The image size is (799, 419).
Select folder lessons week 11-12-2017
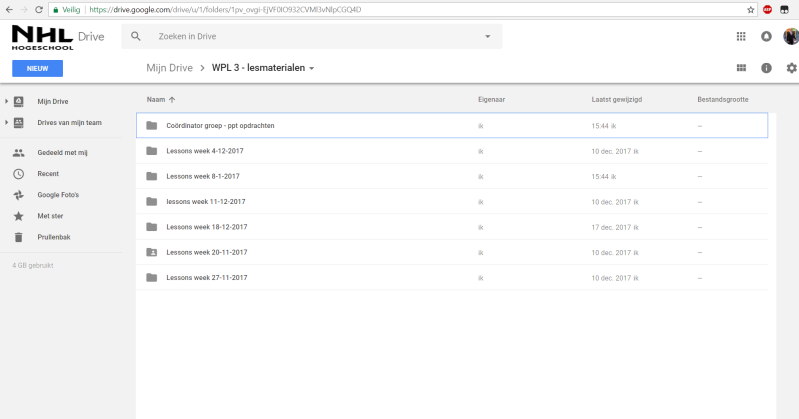click(x=452, y=202)
